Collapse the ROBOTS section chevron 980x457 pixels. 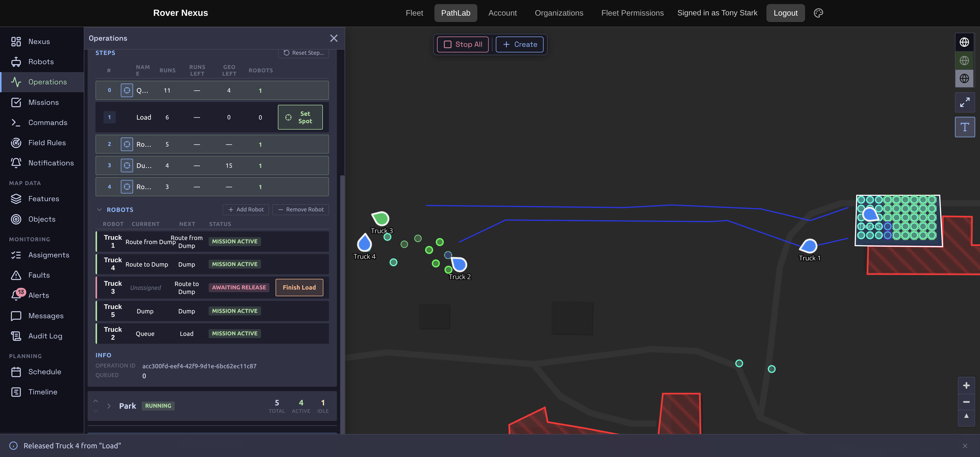[x=99, y=210]
